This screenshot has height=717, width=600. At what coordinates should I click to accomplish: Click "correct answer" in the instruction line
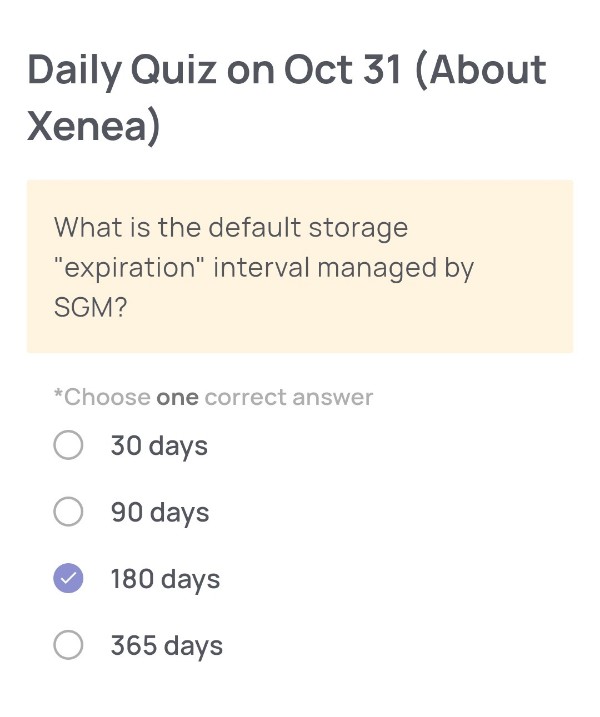[x=288, y=397]
